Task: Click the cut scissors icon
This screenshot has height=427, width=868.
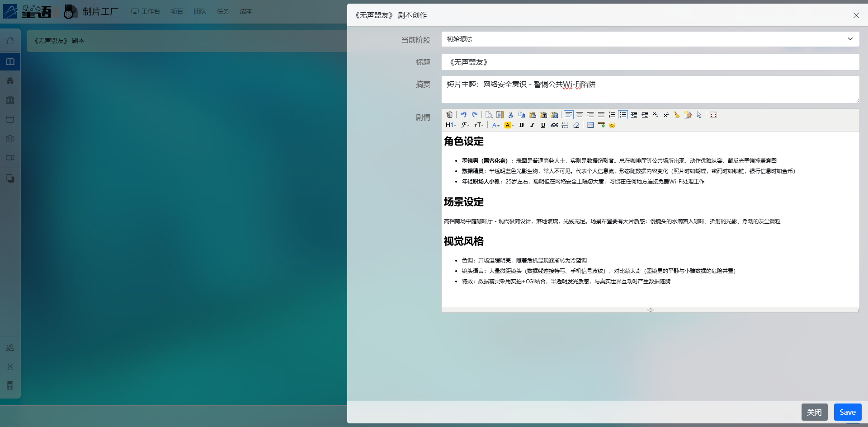Action: (510, 115)
